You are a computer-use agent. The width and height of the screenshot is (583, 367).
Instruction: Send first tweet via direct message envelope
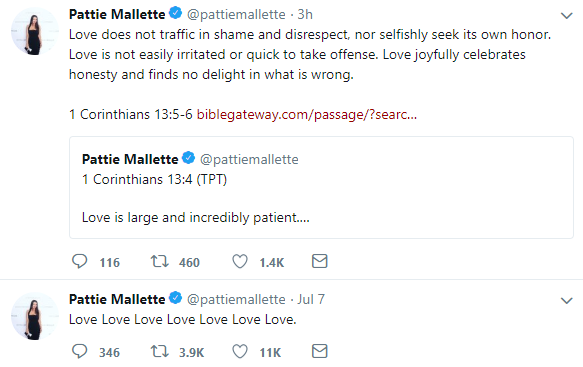click(319, 261)
